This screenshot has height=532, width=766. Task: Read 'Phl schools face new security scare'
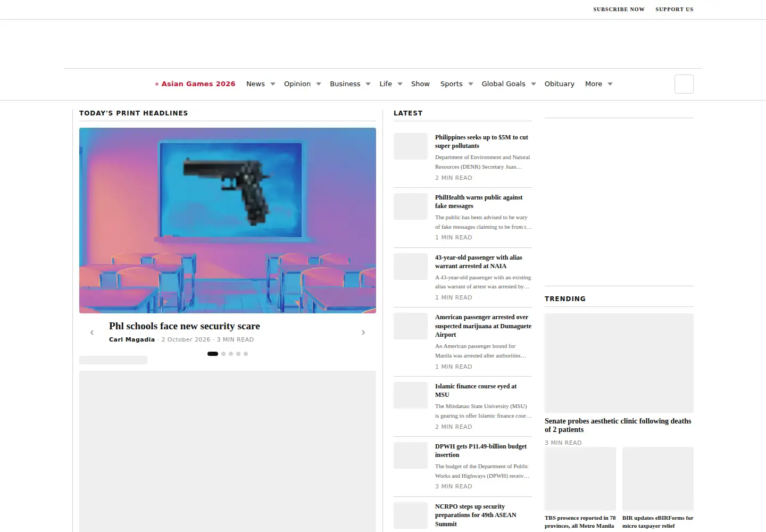(x=185, y=326)
